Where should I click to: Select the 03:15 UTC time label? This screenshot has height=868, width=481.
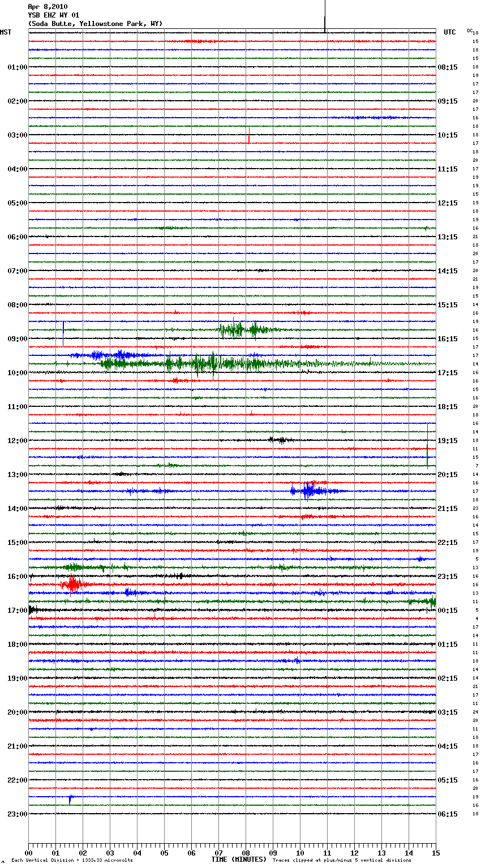pos(448,712)
